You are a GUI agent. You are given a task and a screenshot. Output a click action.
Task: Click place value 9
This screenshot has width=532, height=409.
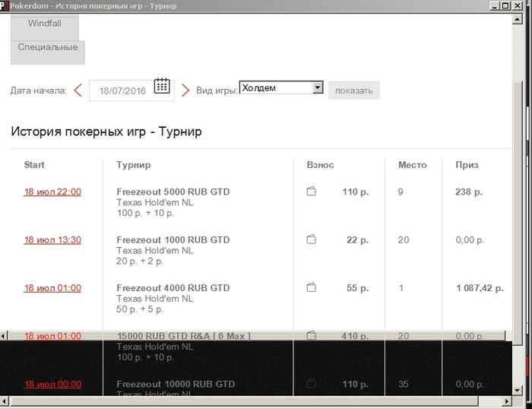click(401, 192)
